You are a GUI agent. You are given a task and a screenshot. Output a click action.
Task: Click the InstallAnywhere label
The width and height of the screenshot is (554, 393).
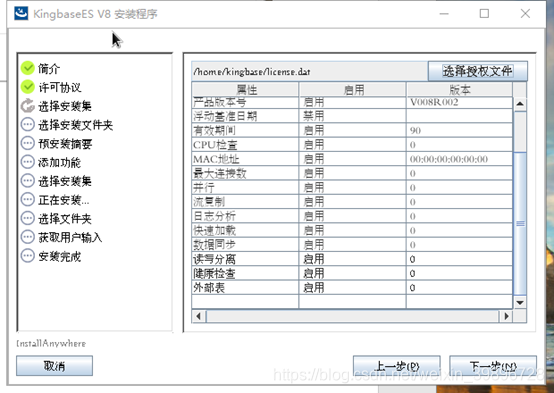51,344
